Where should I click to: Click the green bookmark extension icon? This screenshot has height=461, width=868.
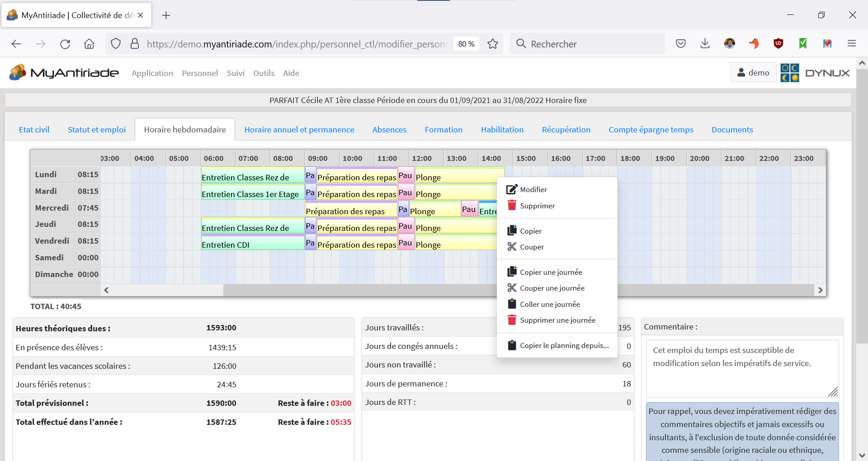point(802,44)
